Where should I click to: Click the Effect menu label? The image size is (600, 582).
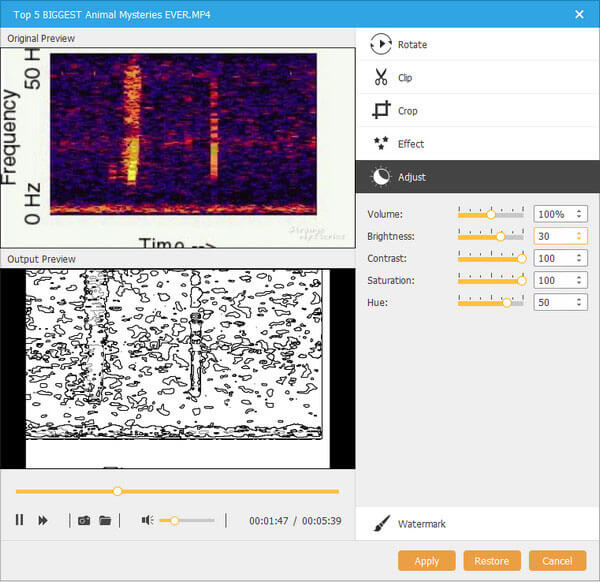click(x=411, y=144)
